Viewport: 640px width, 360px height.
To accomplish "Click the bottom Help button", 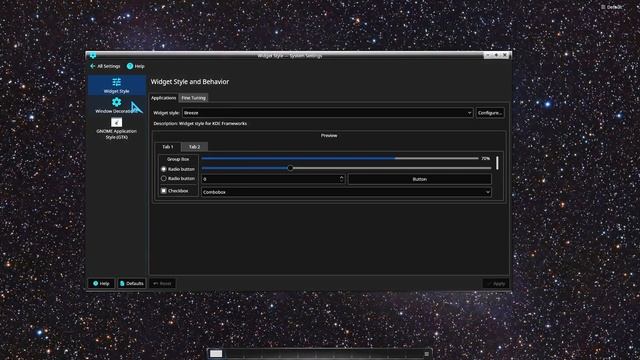I will (101, 283).
